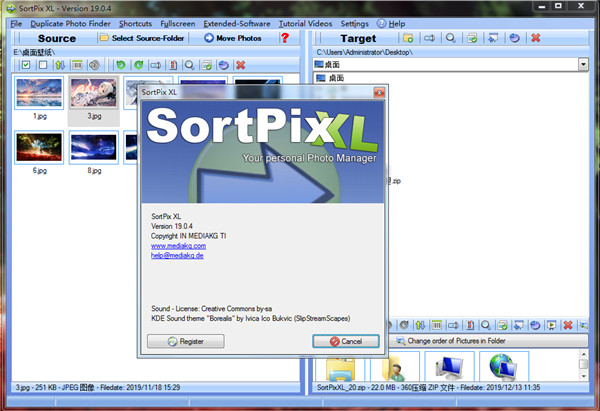Click the Move Photos button
600x411 pixels.
coord(233,38)
